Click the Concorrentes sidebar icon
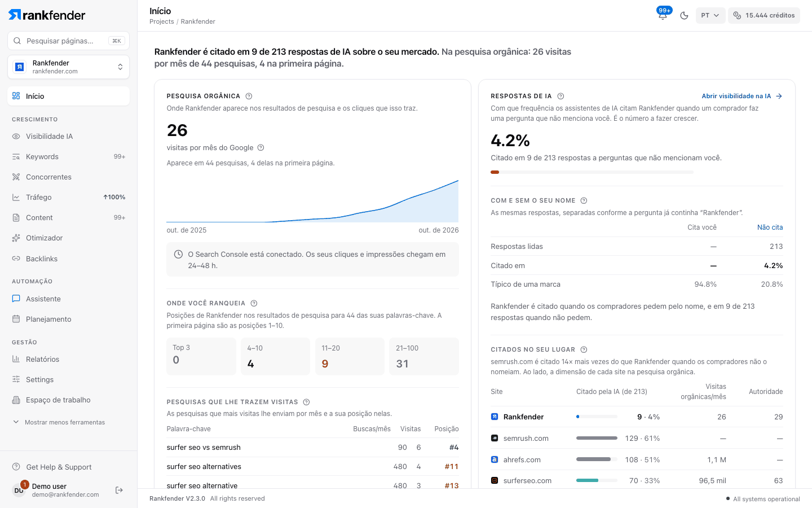 [x=16, y=177]
